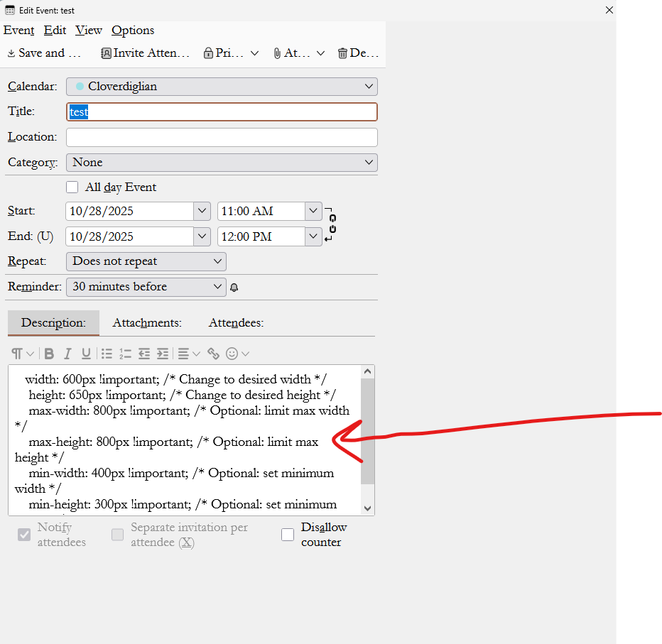Viewport: 662px width, 644px height.
Task: Click the Save and Close toolbar button
Action: point(44,53)
